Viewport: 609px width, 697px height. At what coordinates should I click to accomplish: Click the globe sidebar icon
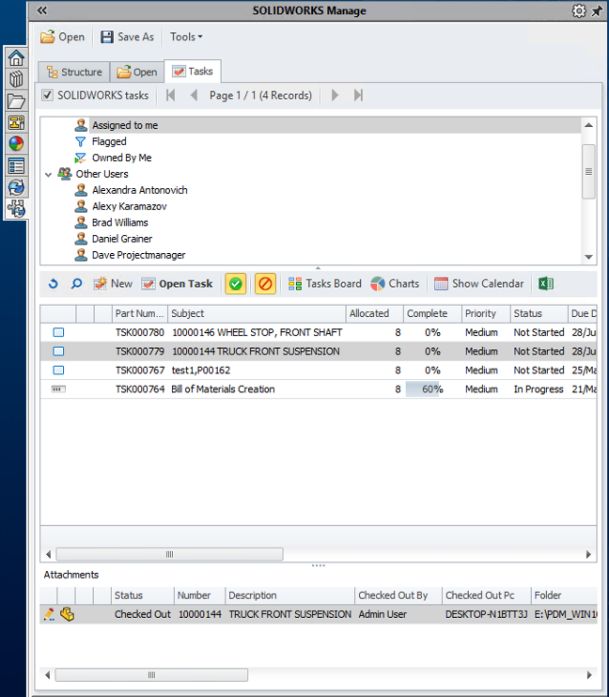click(16, 187)
